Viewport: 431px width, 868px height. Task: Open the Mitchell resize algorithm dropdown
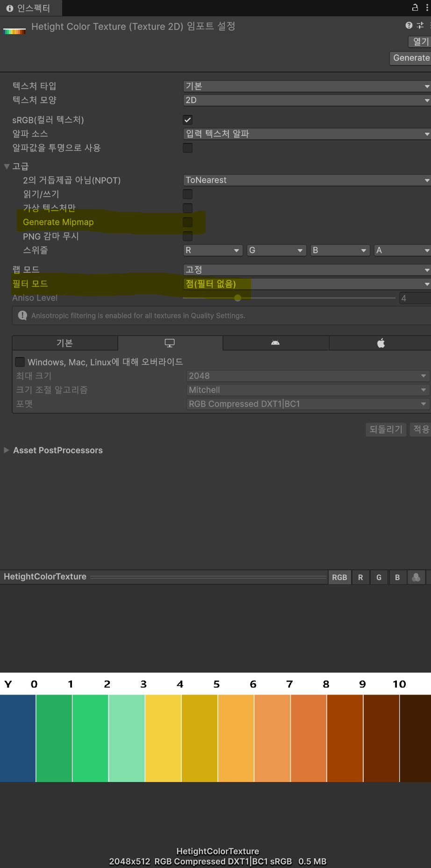click(x=308, y=390)
